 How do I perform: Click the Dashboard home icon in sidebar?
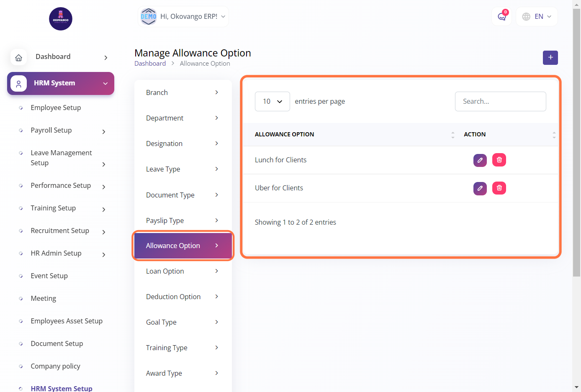(19, 57)
